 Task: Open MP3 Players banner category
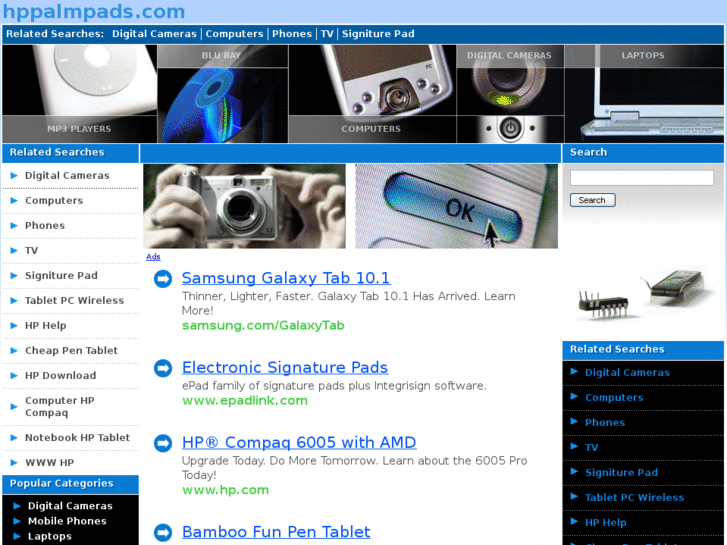[x=79, y=94]
